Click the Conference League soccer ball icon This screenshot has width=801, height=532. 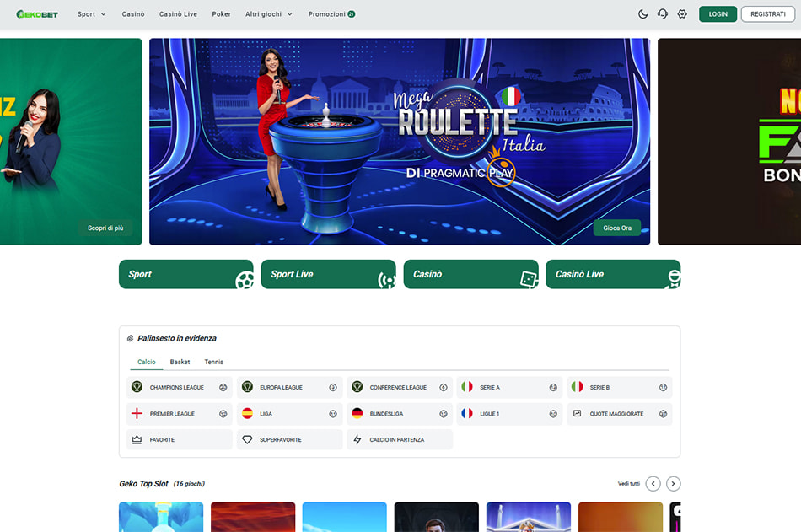point(444,387)
